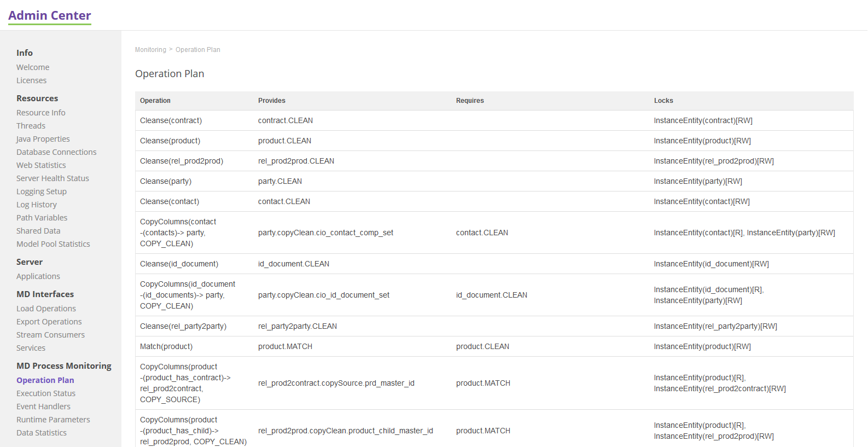This screenshot has width=868, height=447.
Task: Go to Logging Setup
Action: 42,191
